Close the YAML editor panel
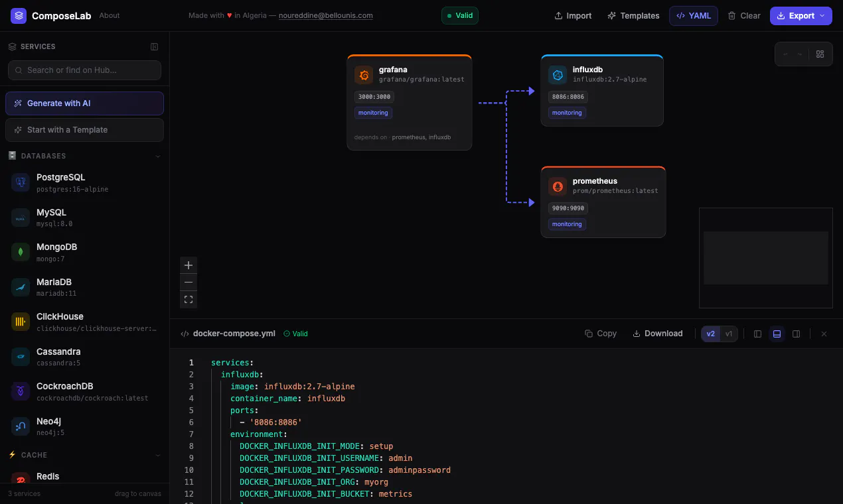Viewport: 843px width, 504px height. [824, 334]
